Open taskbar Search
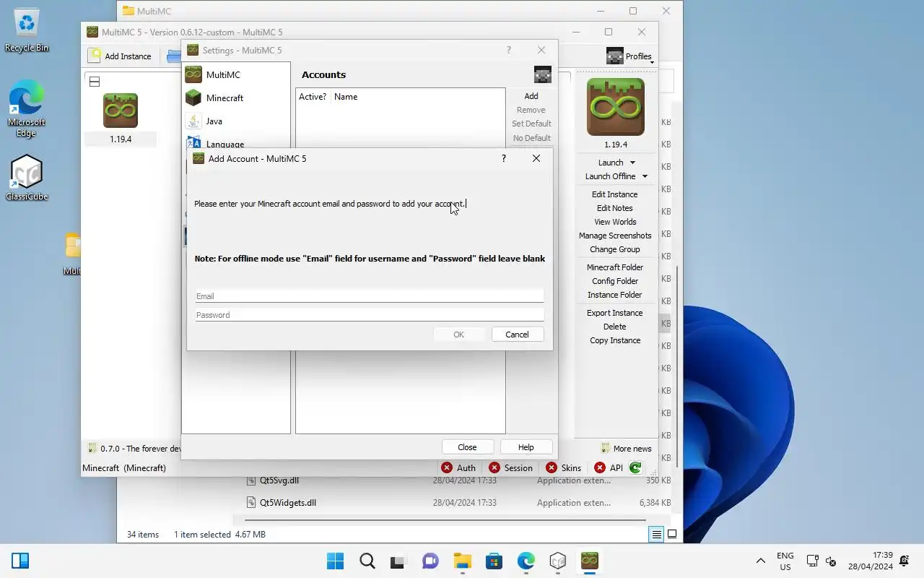Screen dimensions: 924x578 tap(367, 561)
